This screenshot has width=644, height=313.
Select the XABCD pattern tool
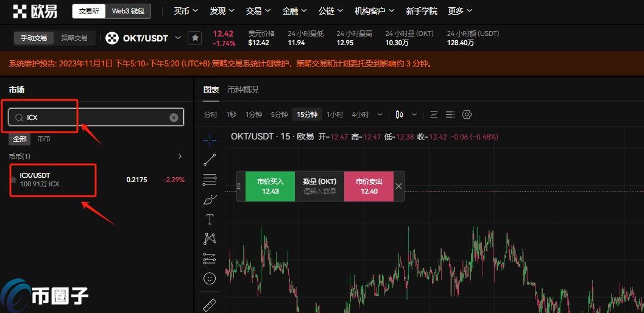click(x=210, y=239)
